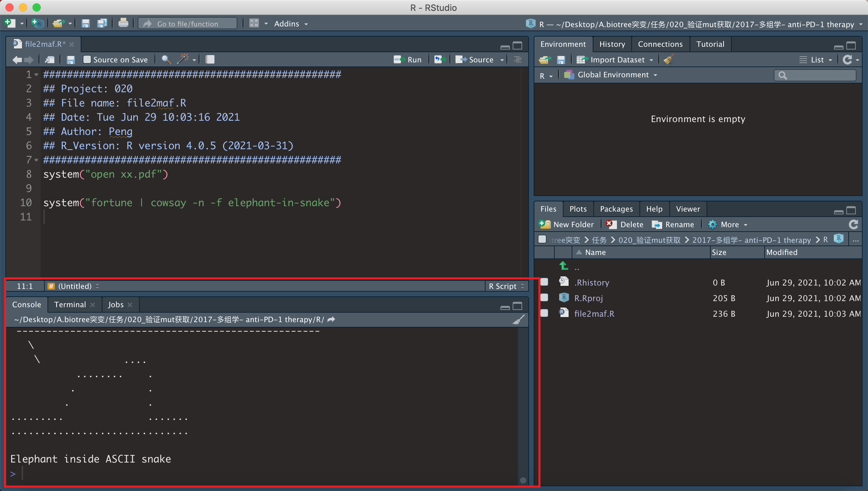Open the List view dropdown in Environment
Screen dimensions: 868x491
816,60
